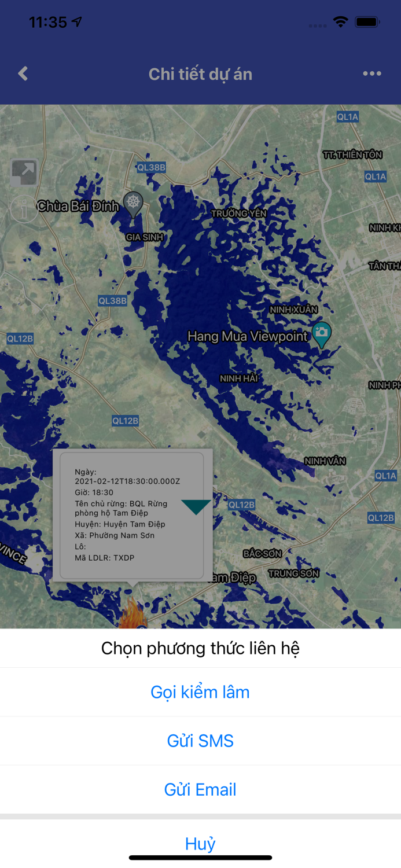Viewport: 401px width, 868px height.
Task: Open the three-dot more options menu
Action: (x=371, y=73)
